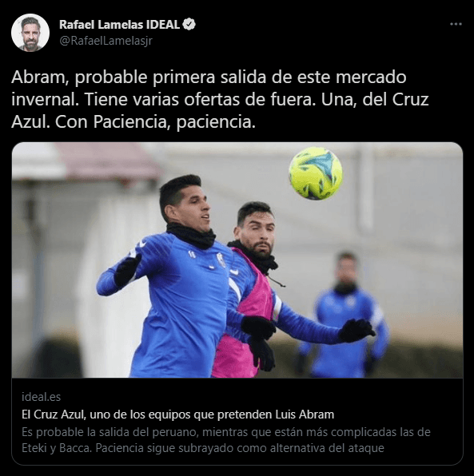Click the Rafael Lamelas IDEAL display name
Image resolution: width=474 pixels, height=476 pixels.
coord(119,25)
